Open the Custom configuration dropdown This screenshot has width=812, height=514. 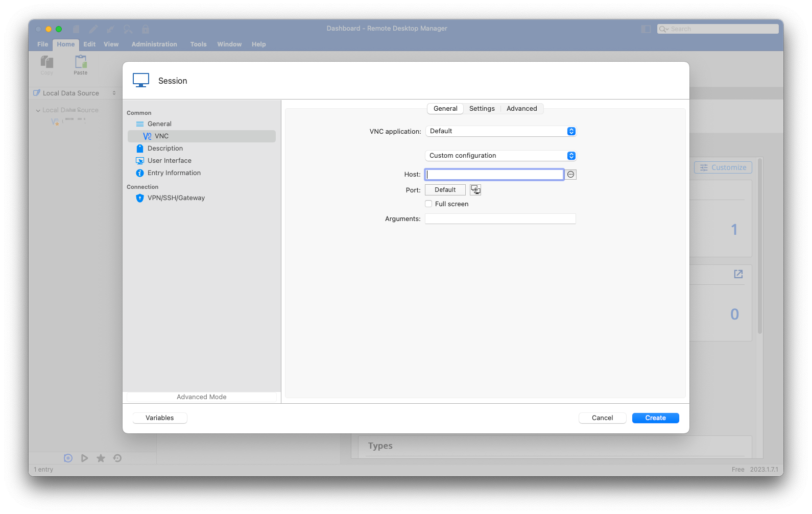500,156
